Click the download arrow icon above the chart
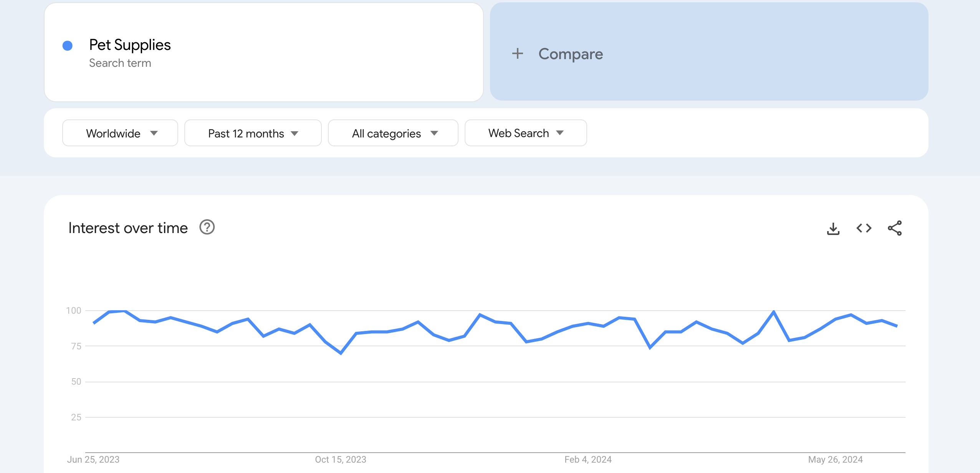 (x=833, y=228)
